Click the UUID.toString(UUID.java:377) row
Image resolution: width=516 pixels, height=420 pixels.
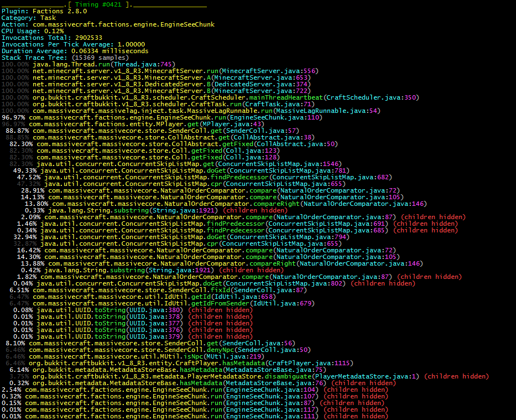point(133,323)
